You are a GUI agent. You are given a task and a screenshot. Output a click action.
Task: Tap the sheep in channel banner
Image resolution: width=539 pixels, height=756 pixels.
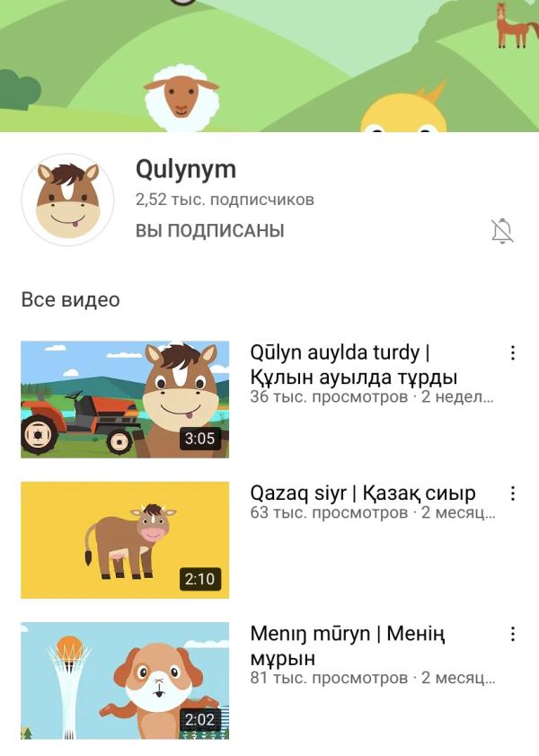click(181, 99)
